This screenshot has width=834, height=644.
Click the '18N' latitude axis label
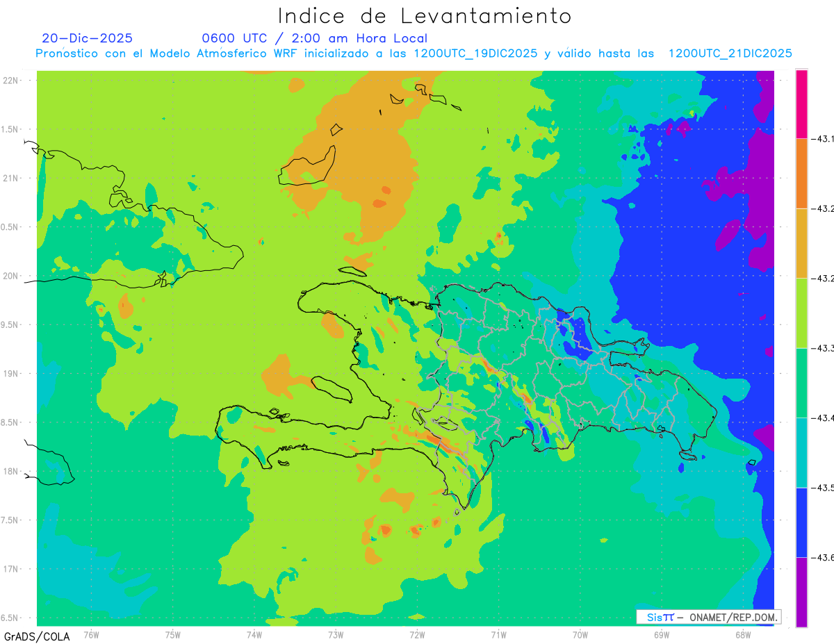coord(12,471)
